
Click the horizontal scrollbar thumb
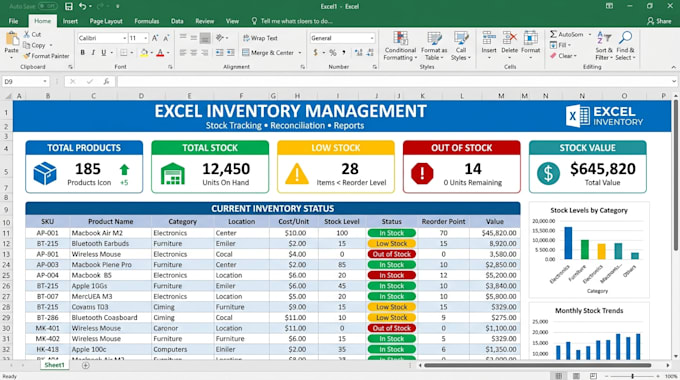[x=537, y=365]
